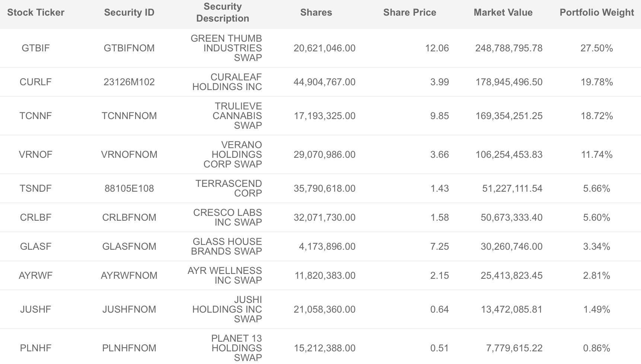The width and height of the screenshot is (641, 364).
Task: Click the Share Price column header
Action: (x=409, y=12)
